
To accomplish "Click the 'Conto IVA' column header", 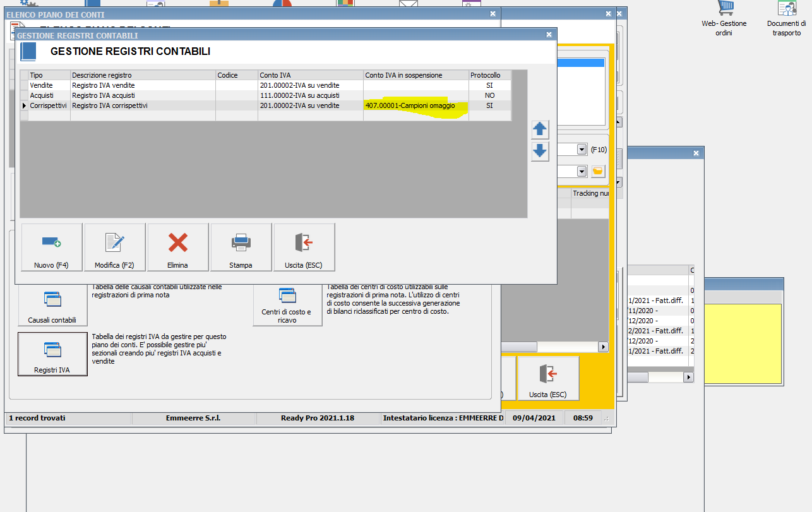I will pos(311,75).
